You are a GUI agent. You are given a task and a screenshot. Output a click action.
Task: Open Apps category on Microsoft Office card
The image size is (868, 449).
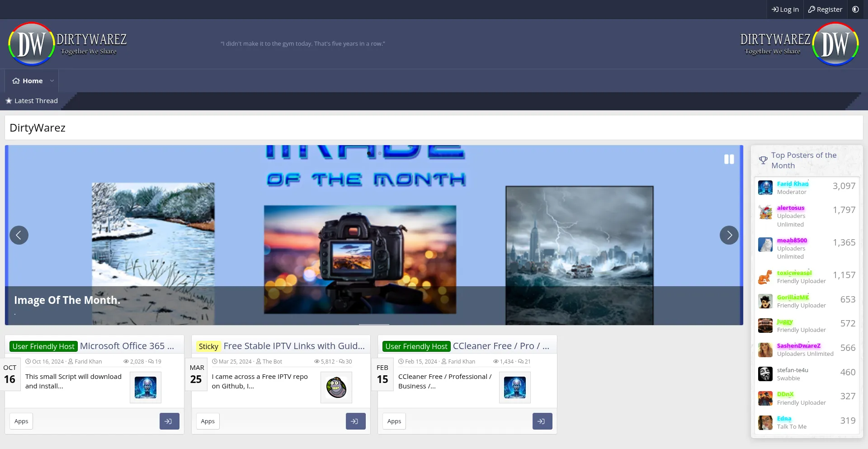tap(21, 421)
